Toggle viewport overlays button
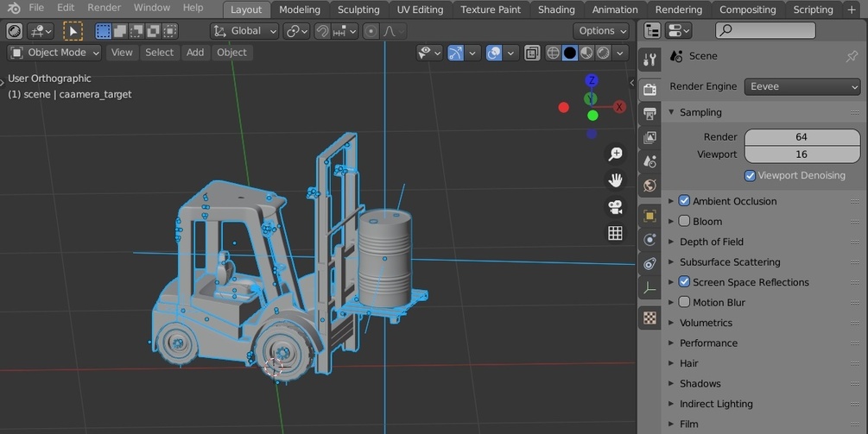The image size is (868, 434). pyautogui.click(x=494, y=53)
